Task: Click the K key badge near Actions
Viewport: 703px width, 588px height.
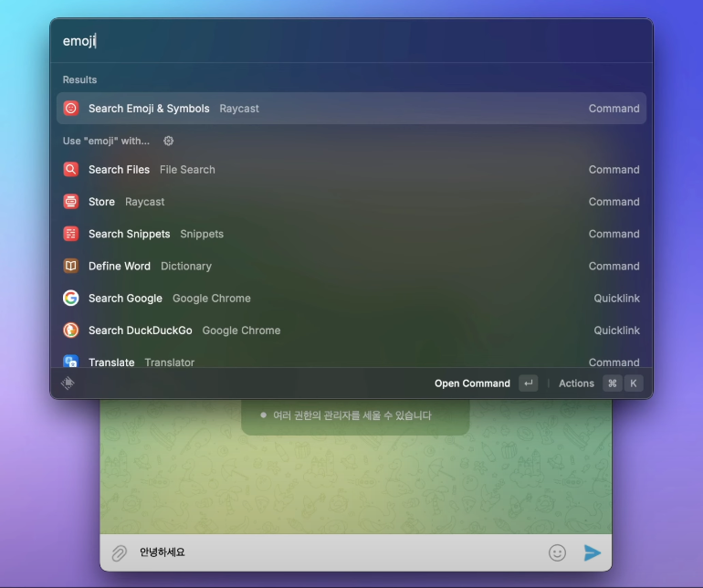Action: [x=634, y=383]
